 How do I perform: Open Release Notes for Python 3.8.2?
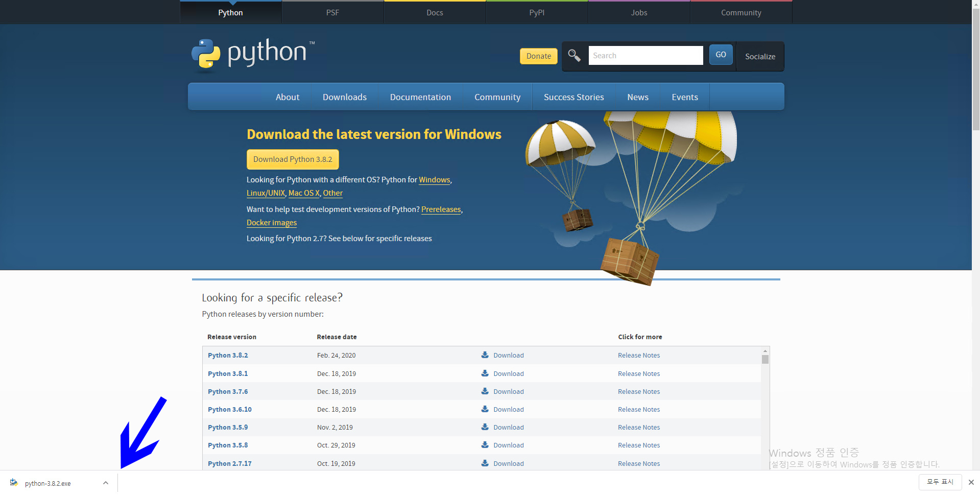(x=639, y=355)
